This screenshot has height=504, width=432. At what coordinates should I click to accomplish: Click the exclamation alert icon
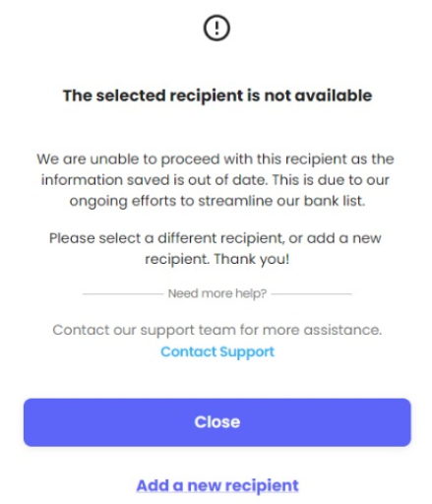216,28
